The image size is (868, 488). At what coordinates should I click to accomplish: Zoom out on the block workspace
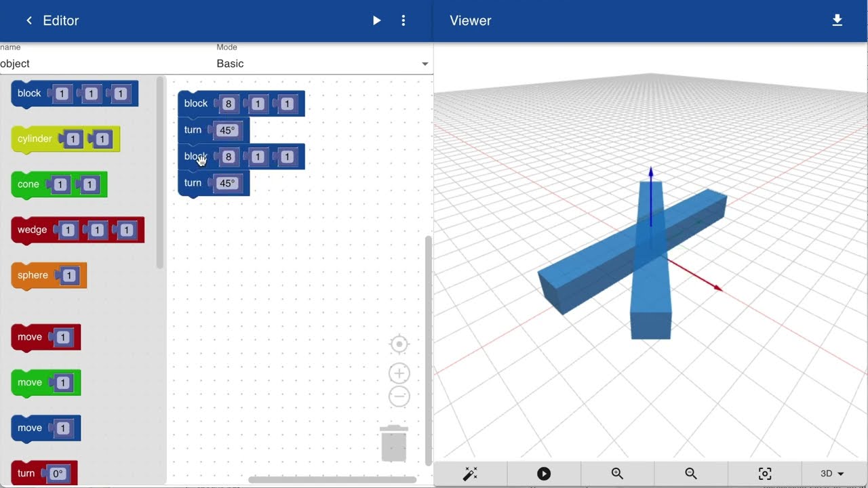[x=399, y=396]
